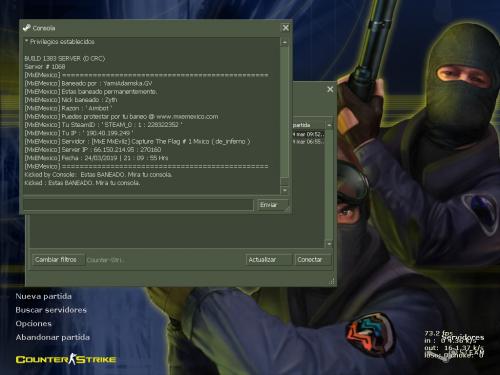Viewport: 500px width, 375px height.
Task: Click the server list scrollbar up arrow
Action: pyautogui.click(x=329, y=125)
